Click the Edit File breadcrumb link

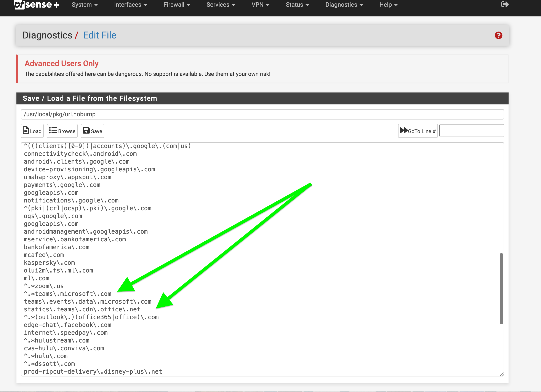click(100, 35)
